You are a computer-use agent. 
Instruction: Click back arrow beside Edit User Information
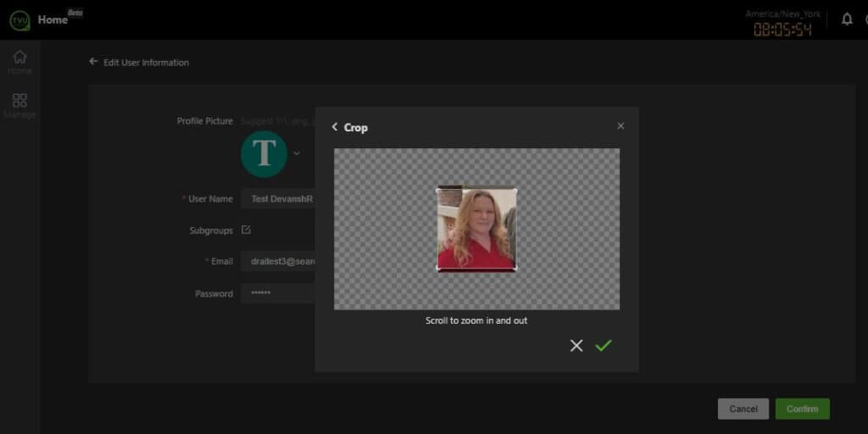click(93, 62)
